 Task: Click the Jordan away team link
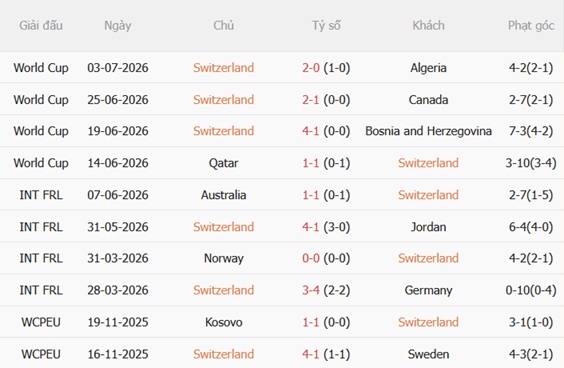(428, 227)
